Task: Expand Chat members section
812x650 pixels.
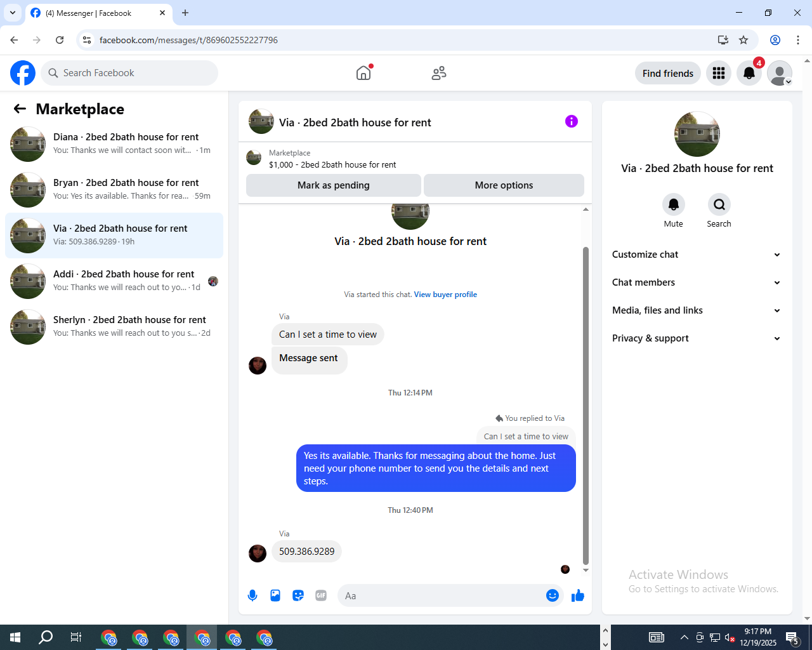Action: [x=697, y=282]
